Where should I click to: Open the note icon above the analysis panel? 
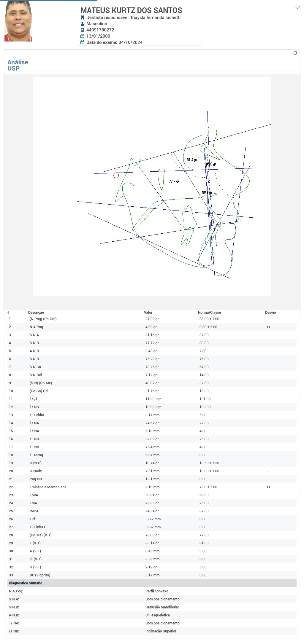pyautogui.click(x=295, y=53)
